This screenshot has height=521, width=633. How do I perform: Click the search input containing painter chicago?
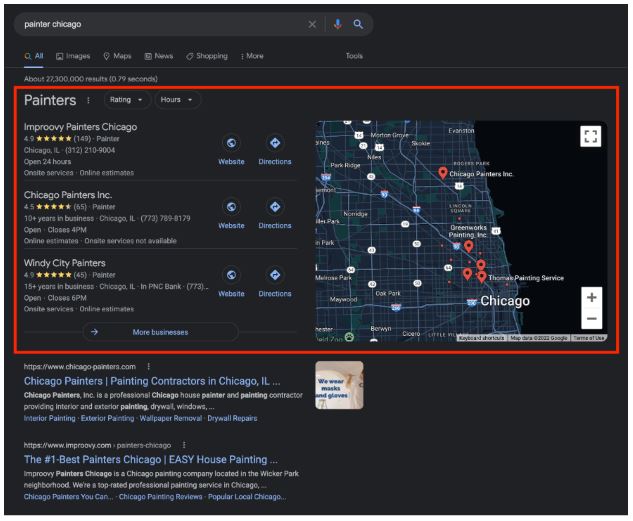point(160,24)
